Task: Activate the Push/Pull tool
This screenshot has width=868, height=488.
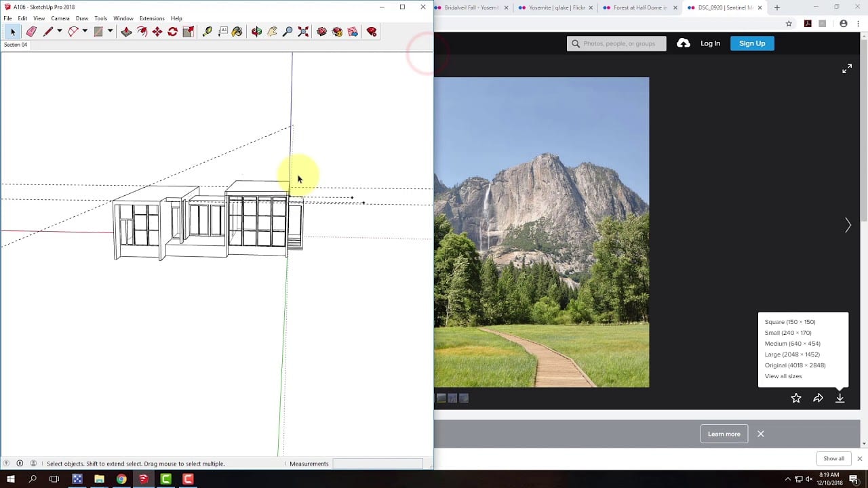Action: (126, 31)
